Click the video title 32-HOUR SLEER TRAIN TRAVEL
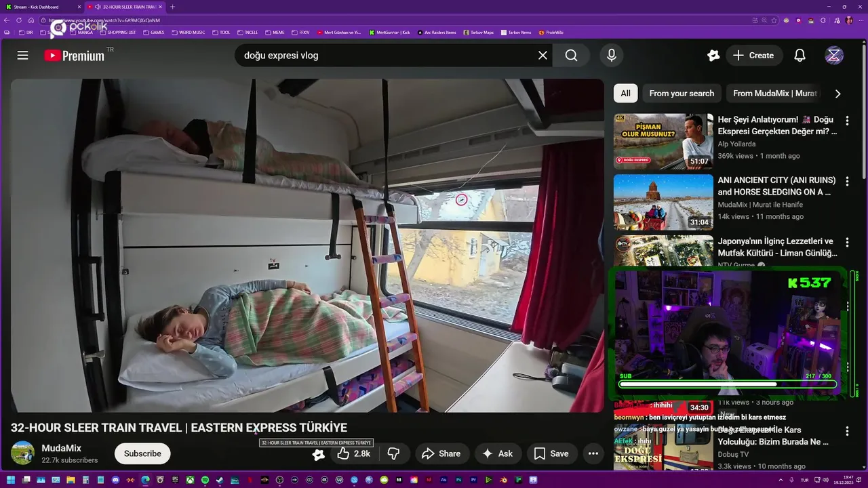The width and height of the screenshot is (868, 488). click(x=178, y=428)
